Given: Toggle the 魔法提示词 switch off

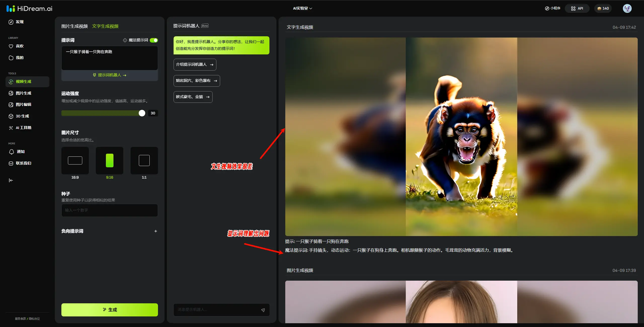Looking at the screenshot, I should 154,40.
